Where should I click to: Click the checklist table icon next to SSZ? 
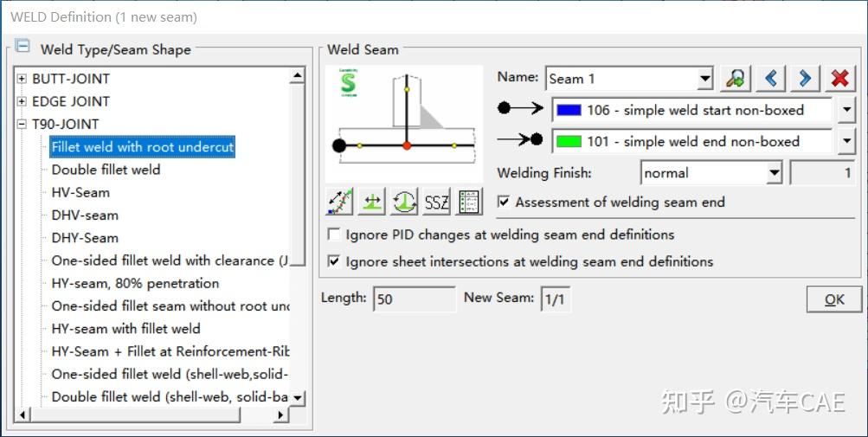pyautogui.click(x=469, y=202)
